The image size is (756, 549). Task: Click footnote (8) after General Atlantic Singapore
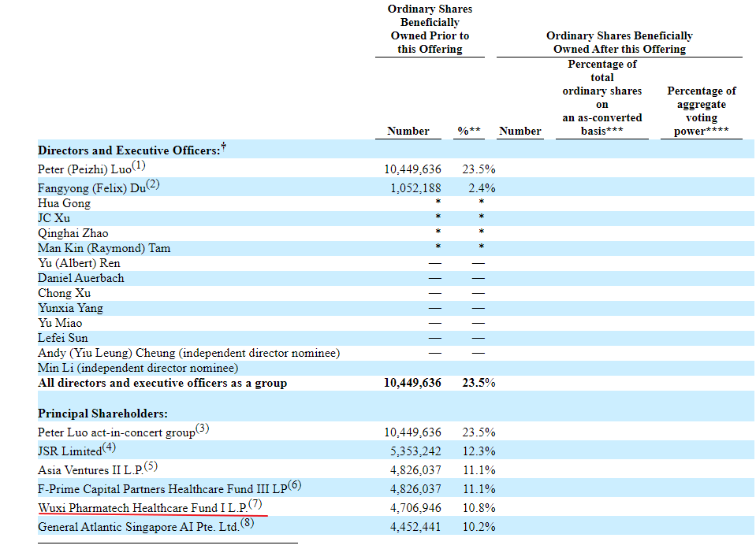click(247, 523)
